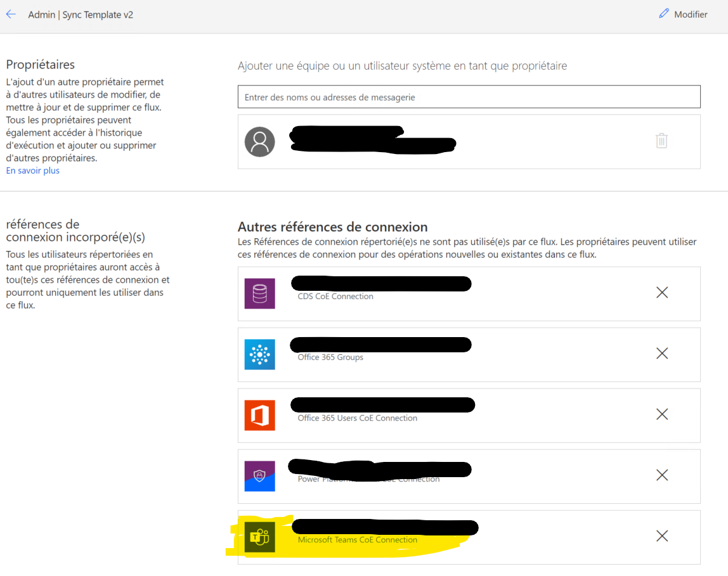Click the Power Platform shield icon
Image resolution: width=728 pixels, height=576 pixels.
(x=259, y=477)
